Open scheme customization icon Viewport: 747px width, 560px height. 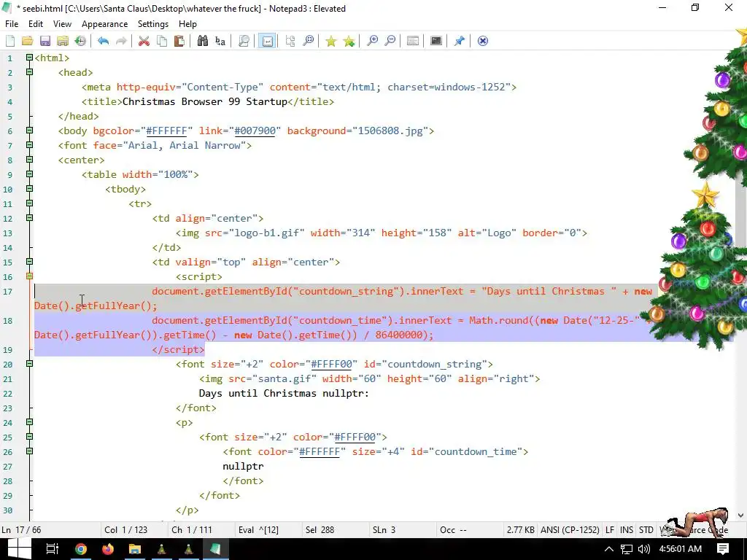pyautogui.click(x=413, y=41)
